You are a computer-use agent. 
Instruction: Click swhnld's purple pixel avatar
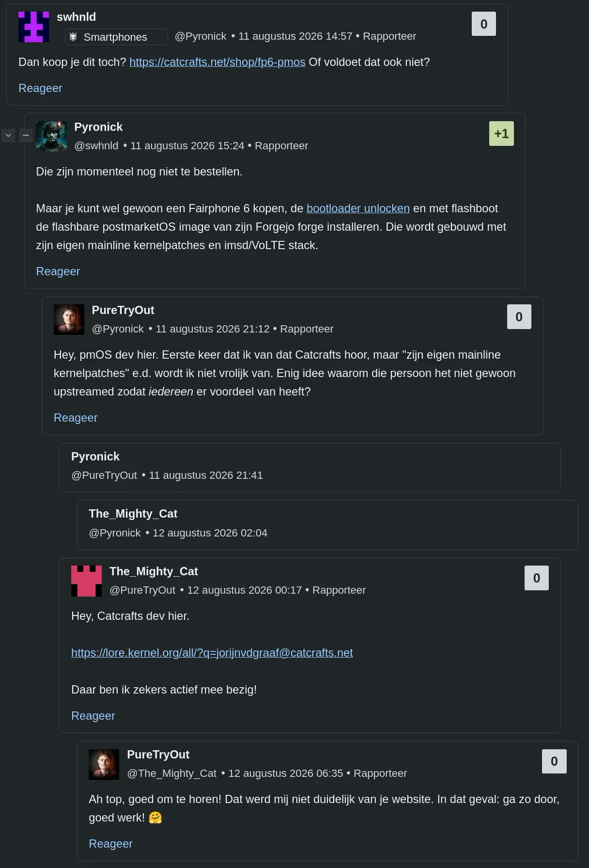click(x=33, y=27)
